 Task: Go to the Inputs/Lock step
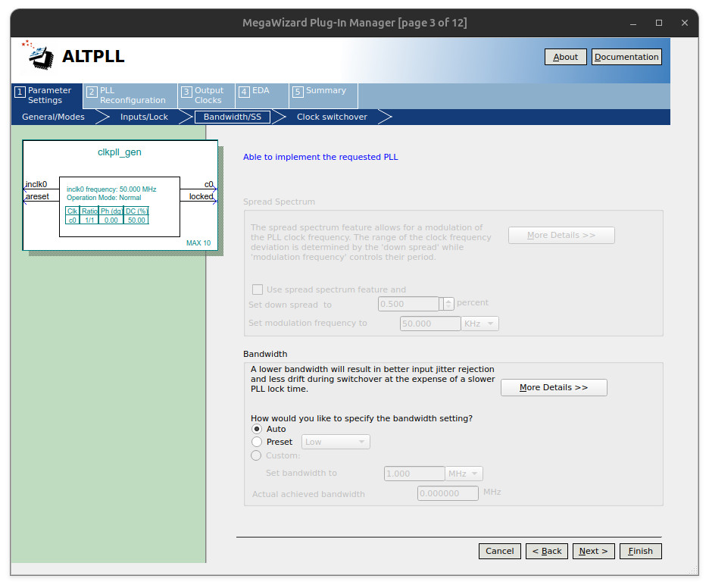click(144, 117)
